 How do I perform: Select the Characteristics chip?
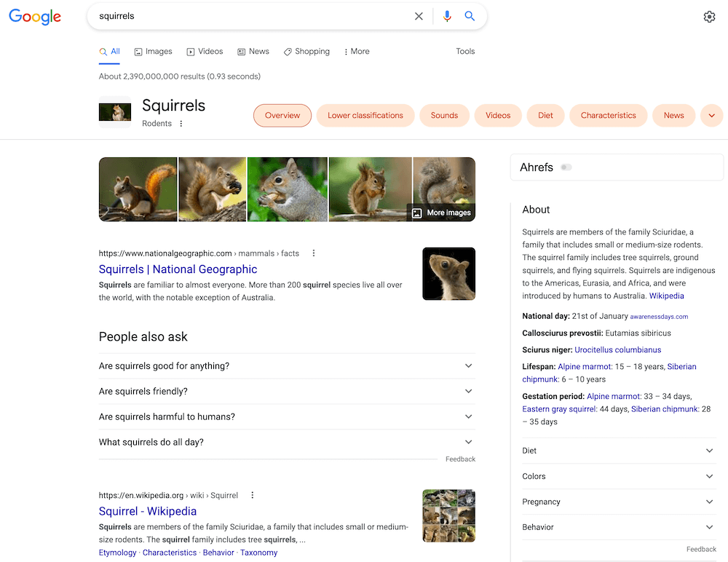tap(608, 115)
